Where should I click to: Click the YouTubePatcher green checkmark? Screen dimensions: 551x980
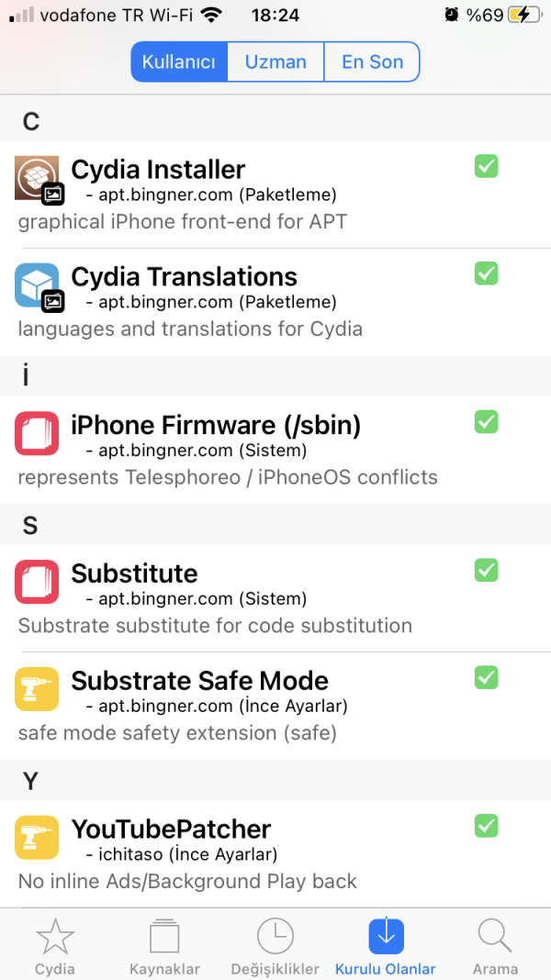tap(486, 826)
